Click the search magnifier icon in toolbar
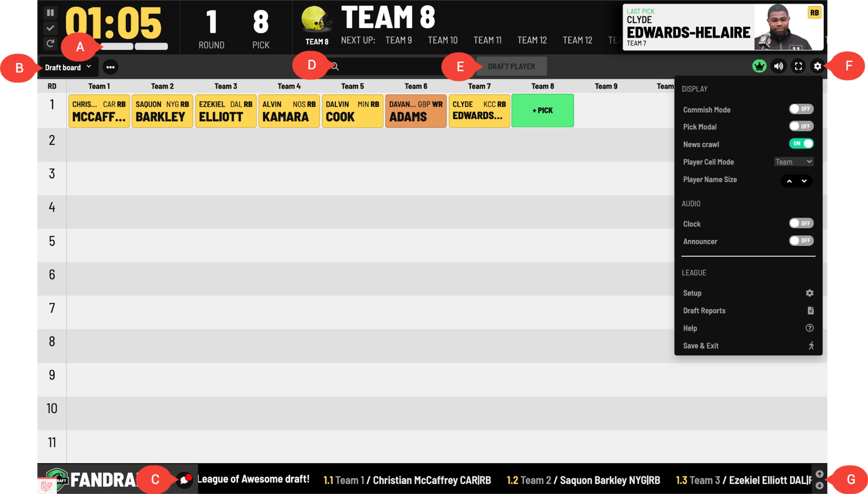Viewport: 868px width, 494px height. (334, 66)
